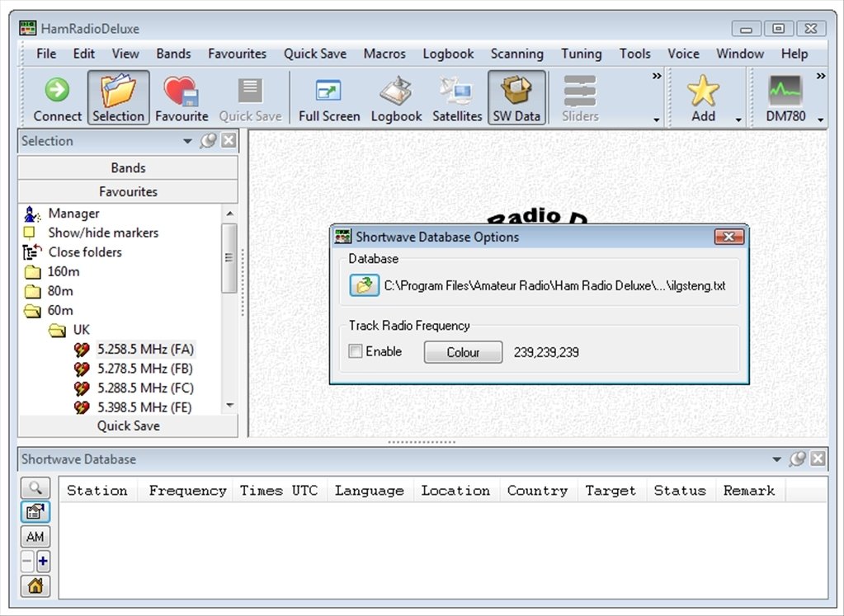Open the Add toolbar options dropdown
This screenshot has width=844, height=616.
tap(738, 120)
